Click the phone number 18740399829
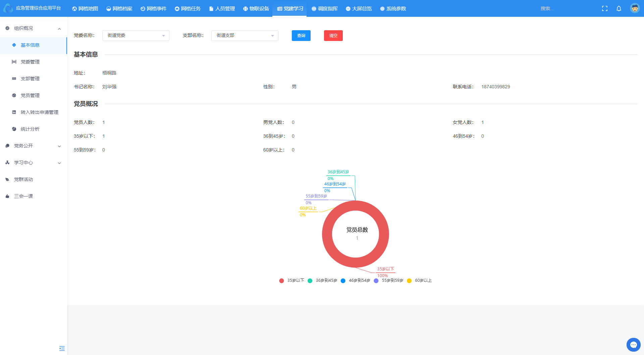Screen dimensions: 644x355 point(495,87)
